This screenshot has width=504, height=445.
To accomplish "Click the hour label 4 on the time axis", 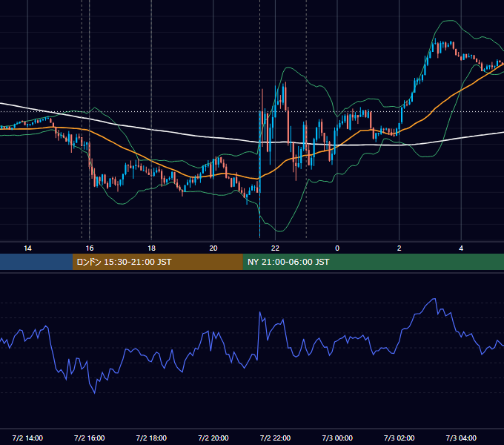I will 461,248.
